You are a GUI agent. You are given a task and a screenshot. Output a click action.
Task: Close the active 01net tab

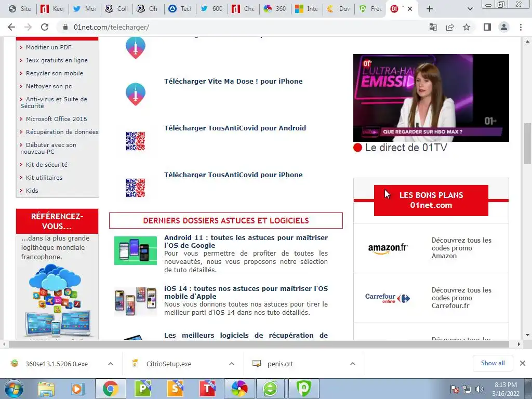click(410, 9)
